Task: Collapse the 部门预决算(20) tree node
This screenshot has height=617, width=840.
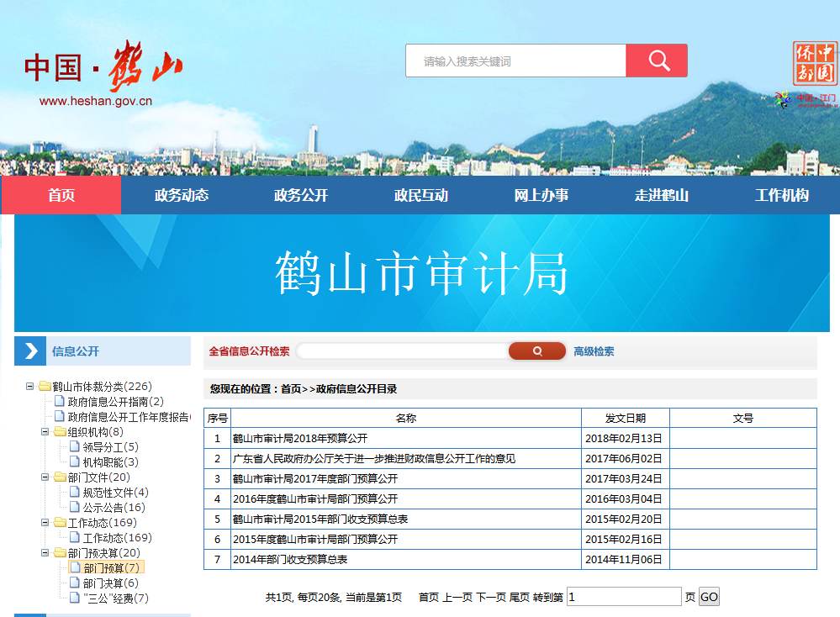Action: tap(45, 553)
